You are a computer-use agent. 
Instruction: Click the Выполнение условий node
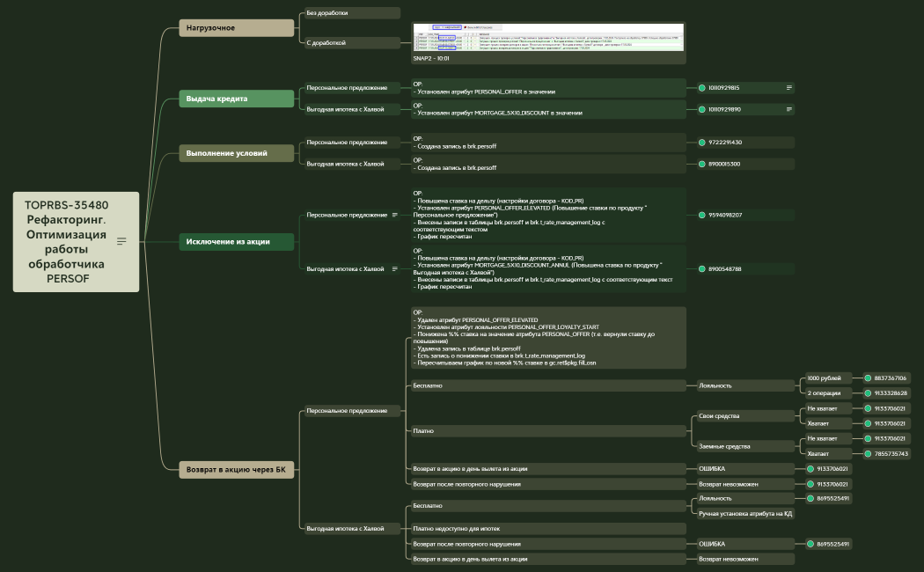[237, 154]
